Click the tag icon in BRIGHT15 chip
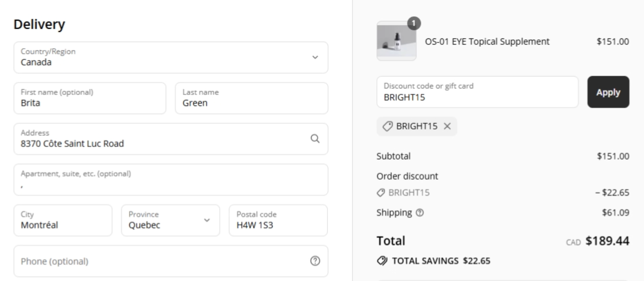Viewport: 644px width, 281px height. (387, 126)
